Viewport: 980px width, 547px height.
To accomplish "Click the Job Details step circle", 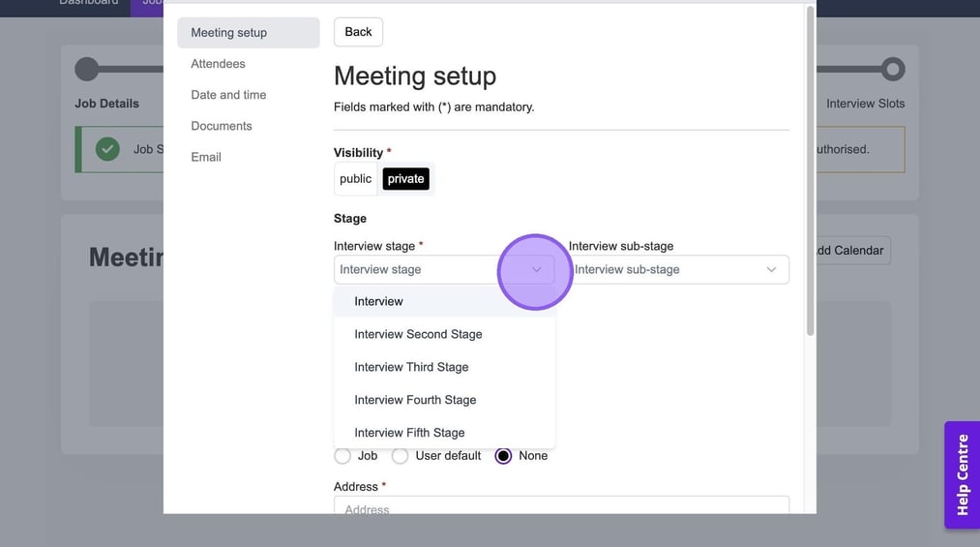I will [x=87, y=70].
